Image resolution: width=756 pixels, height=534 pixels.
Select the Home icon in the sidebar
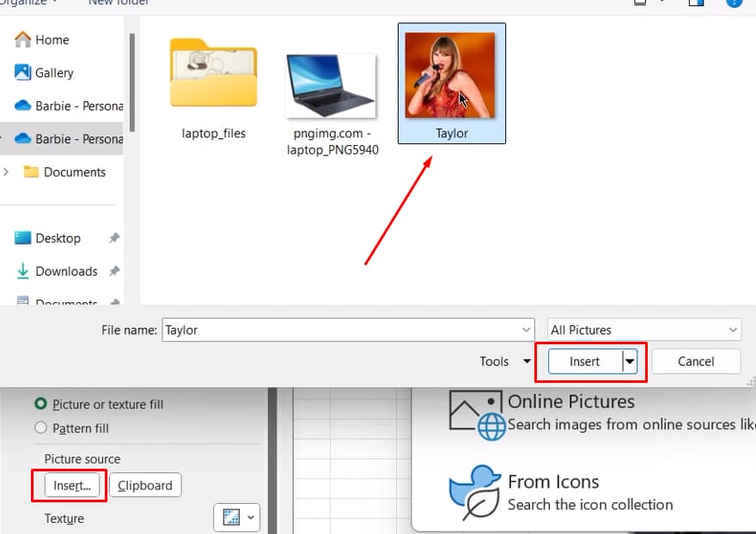(21, 39)
